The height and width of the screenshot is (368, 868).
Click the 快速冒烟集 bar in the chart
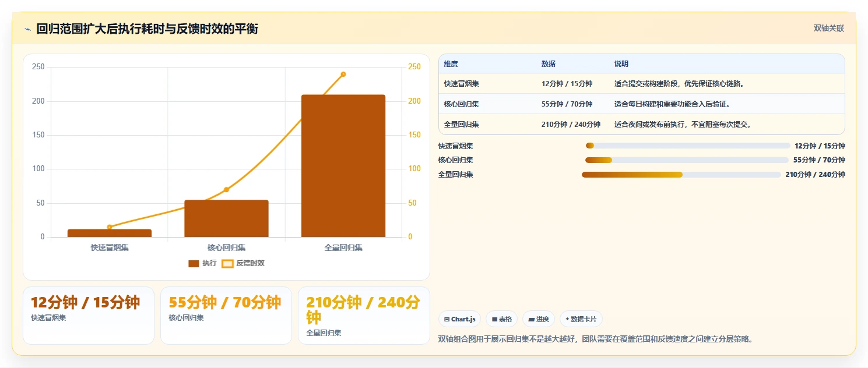click(x=110, y=233)
